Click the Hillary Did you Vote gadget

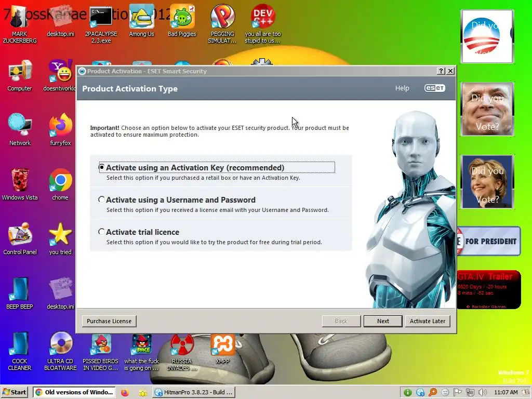point(487,182)
